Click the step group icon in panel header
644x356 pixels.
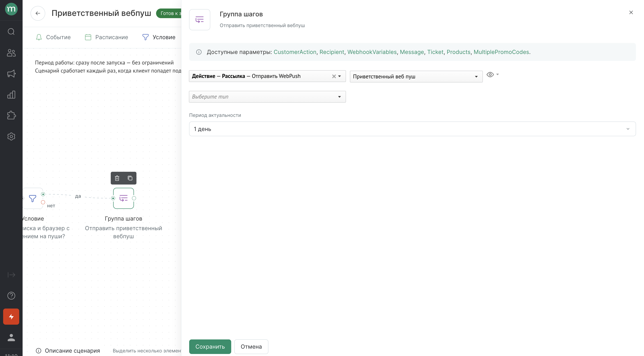coord(199,20)
